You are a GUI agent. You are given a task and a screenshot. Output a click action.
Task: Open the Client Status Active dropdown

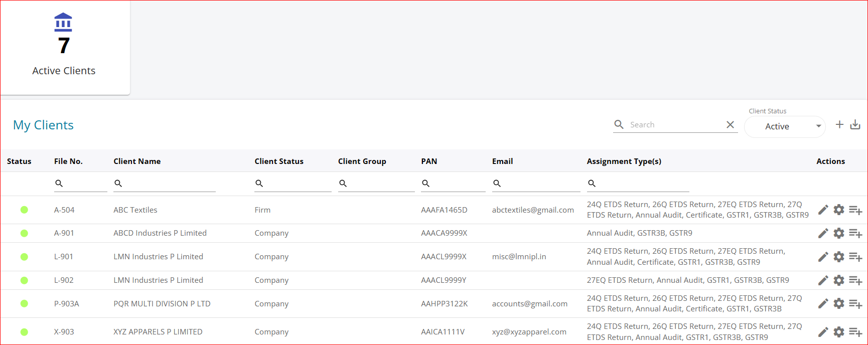785,126
